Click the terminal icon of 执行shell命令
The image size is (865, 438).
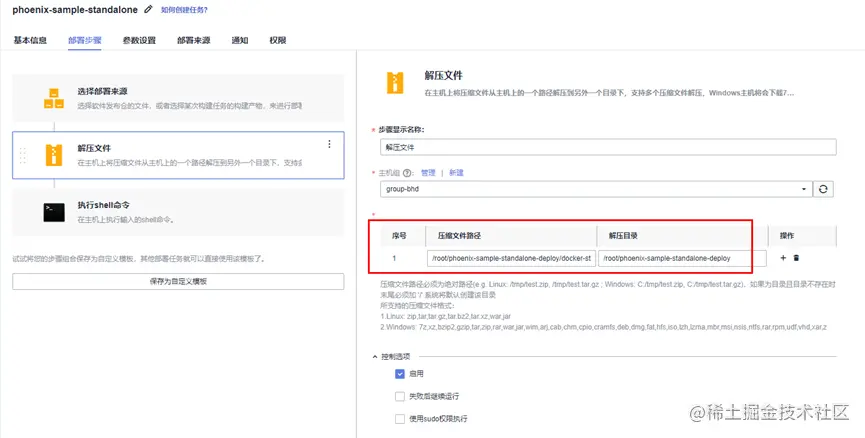[x=54, y=212]
